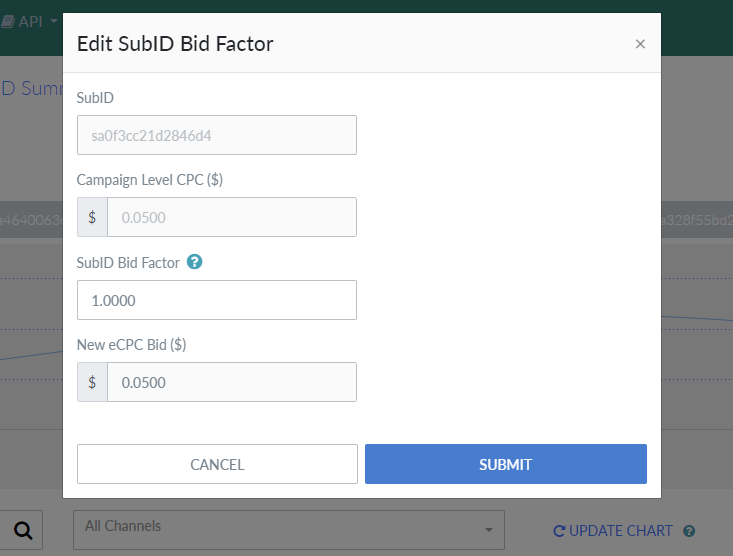Open the help icon after Update Chart
Viewport: 733px width, 556px height.
[689, 531]
